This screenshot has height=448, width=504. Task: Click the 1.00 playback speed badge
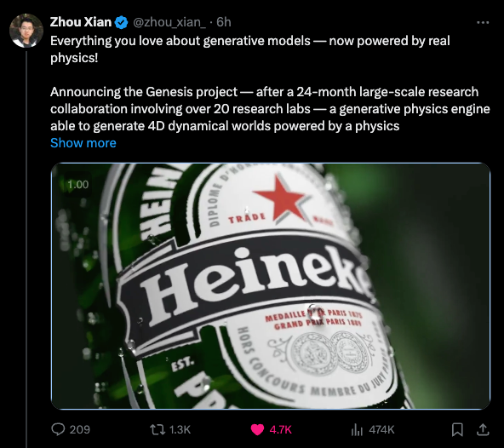click(x=77, y=185)
